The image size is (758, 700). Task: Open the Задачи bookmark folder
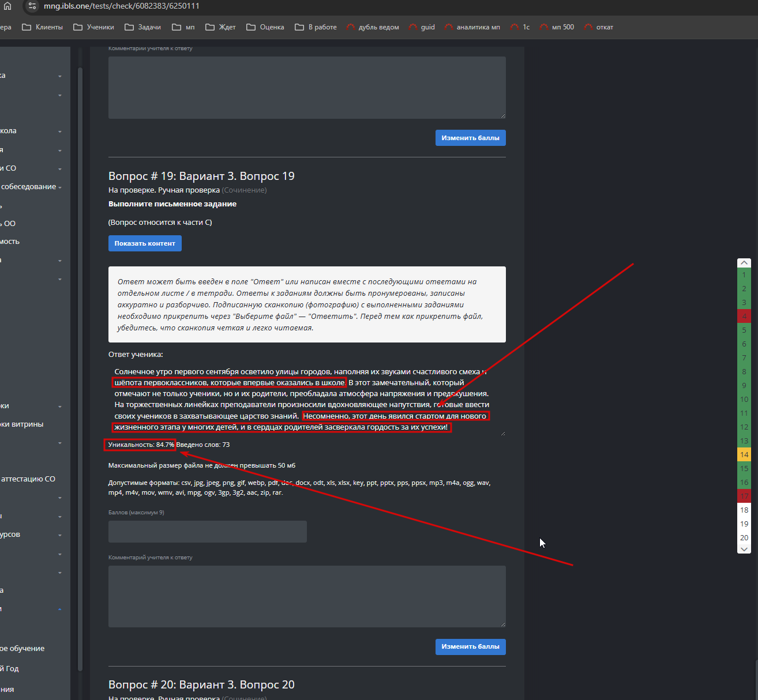point(143,27)
